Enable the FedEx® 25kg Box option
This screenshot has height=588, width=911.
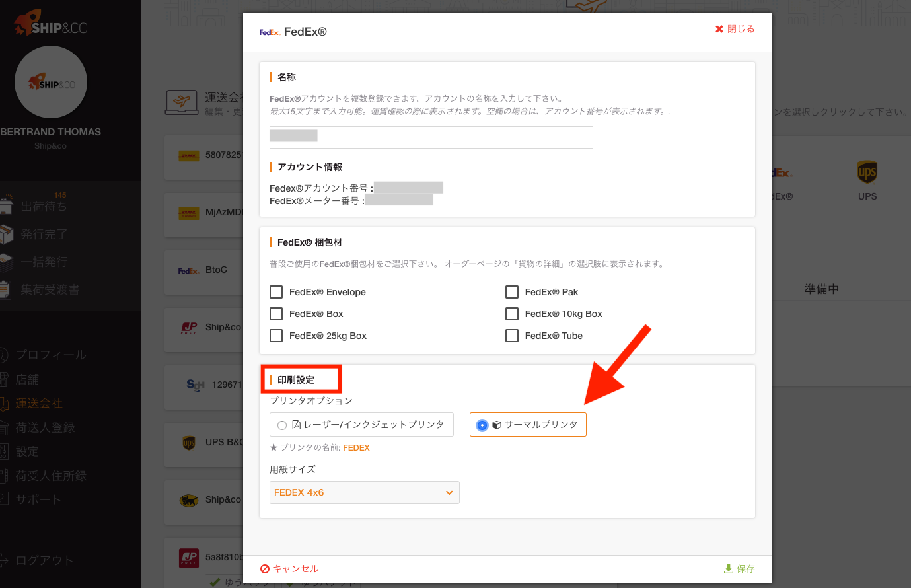[276, 336]
